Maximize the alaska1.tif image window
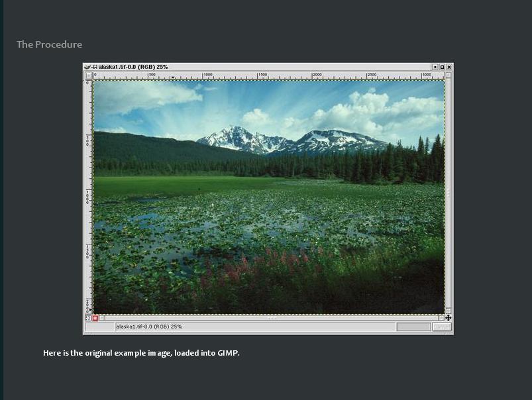532x400 pixels. 442,67
